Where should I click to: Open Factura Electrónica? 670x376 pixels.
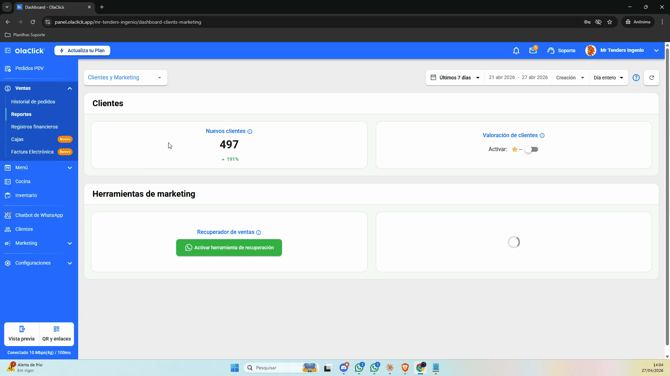pyautogui.click(x=32, y=152)
